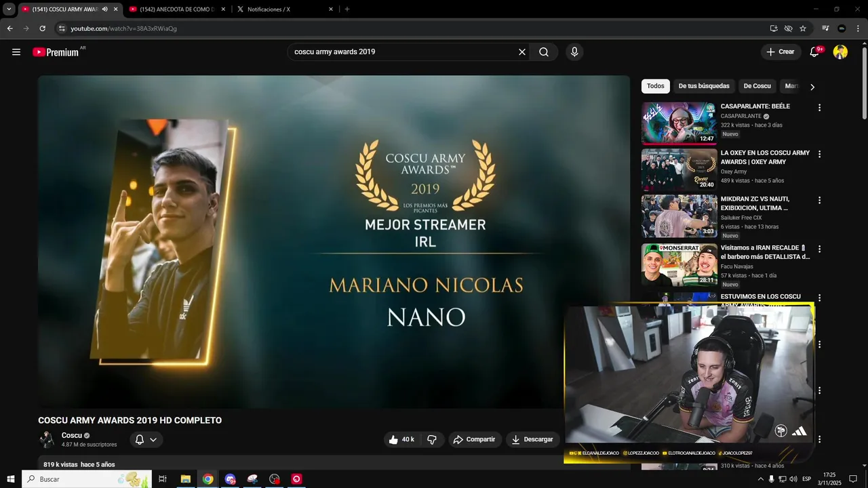Screen dimensions: 868x488
Task: Open Windows Start menu
Action: point(11,479)
